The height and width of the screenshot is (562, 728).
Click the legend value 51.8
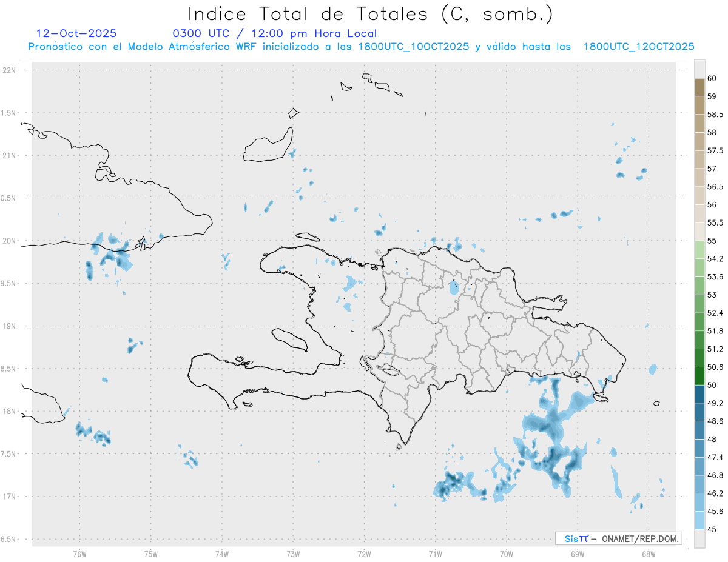(x=715, y=331)
